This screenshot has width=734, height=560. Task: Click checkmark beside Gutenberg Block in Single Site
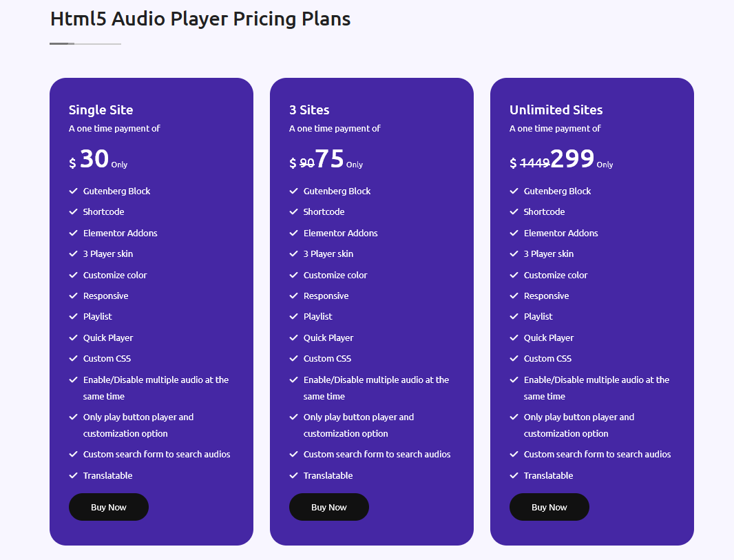click(x=73, y=191)
